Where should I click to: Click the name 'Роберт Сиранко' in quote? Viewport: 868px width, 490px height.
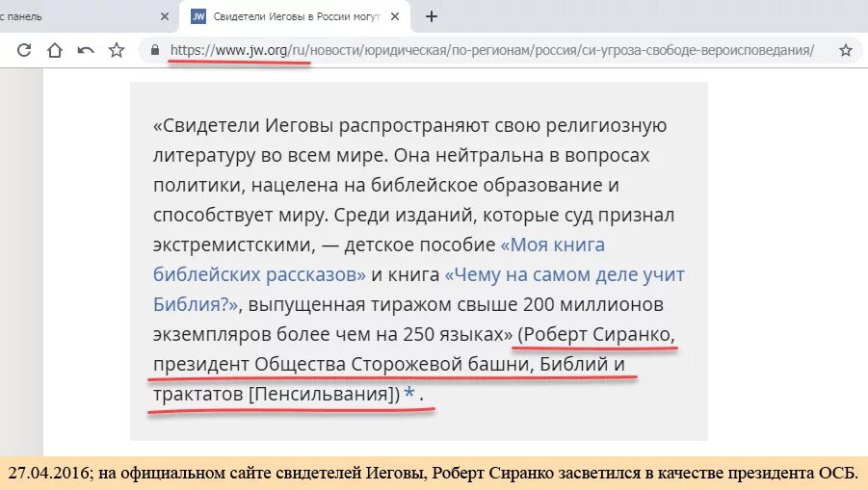pos(596,335)
